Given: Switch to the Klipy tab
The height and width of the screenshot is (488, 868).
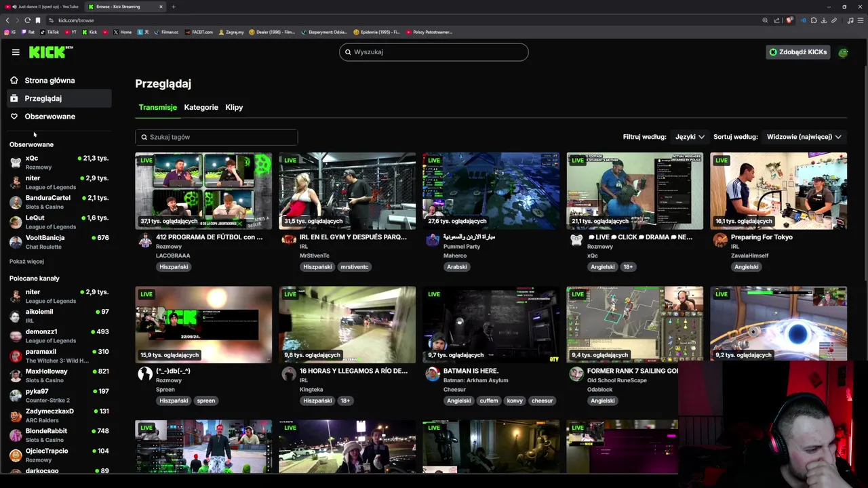Looking at the screenshot, I should point(234,107).
